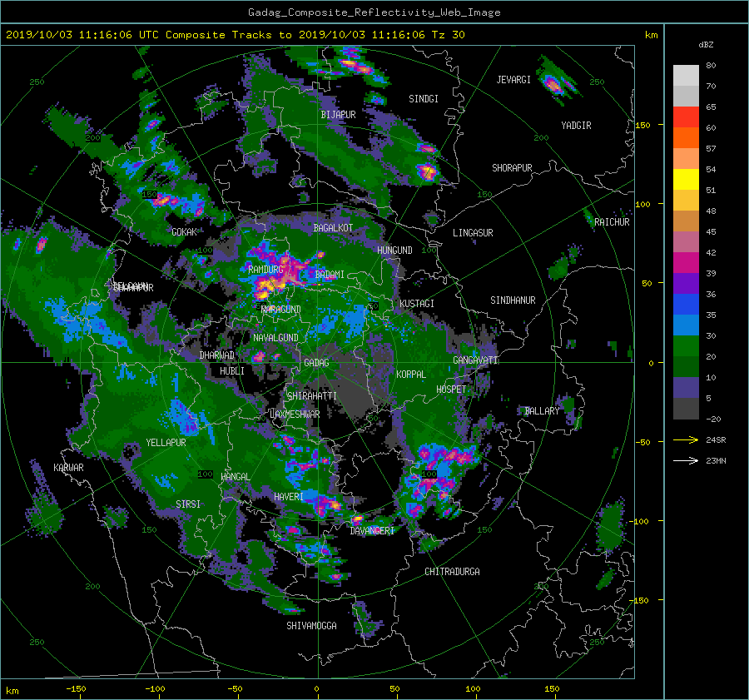Viewport: 749px width, 700px height.
Task: Click the SHORAPUR city label
Action: [512, 168]
